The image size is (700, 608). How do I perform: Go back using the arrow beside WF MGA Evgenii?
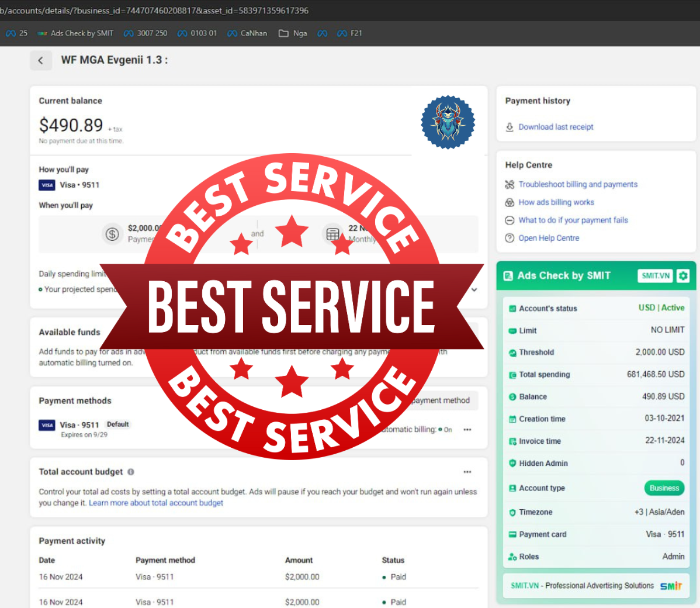[41, 60]
